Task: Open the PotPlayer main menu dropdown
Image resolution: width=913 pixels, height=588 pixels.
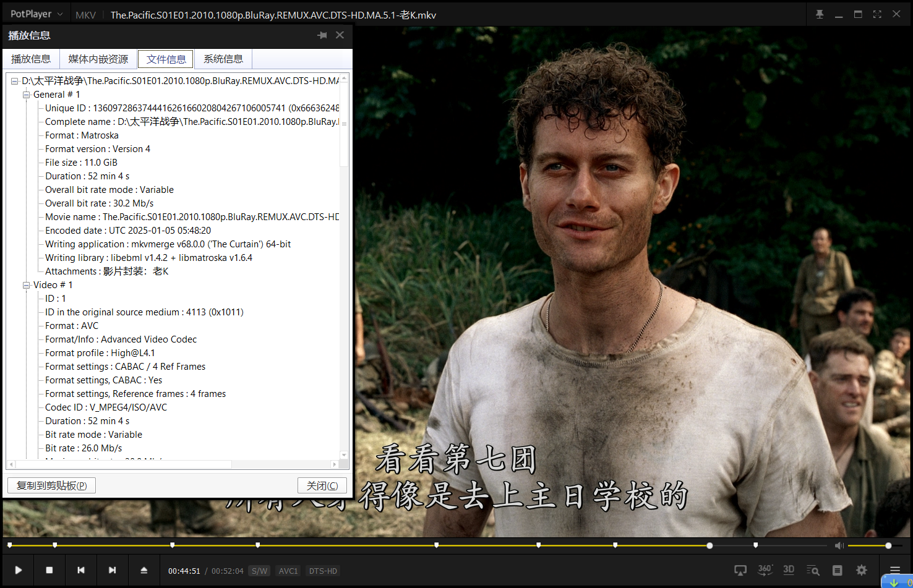Action: (36, 14)
